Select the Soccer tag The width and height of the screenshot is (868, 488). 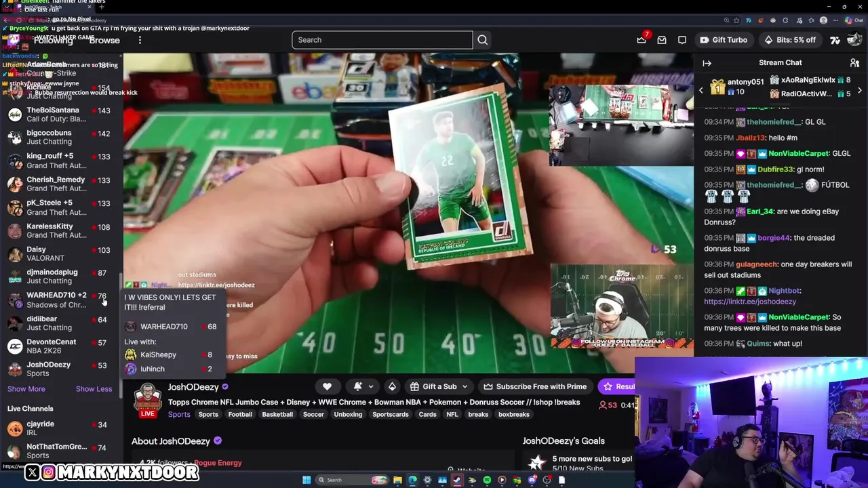coord(313,414)
